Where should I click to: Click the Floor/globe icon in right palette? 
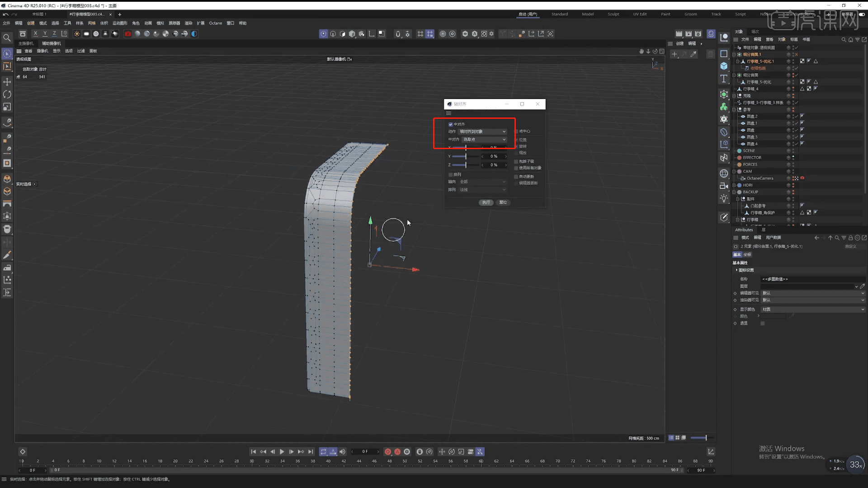pos(724,174)
